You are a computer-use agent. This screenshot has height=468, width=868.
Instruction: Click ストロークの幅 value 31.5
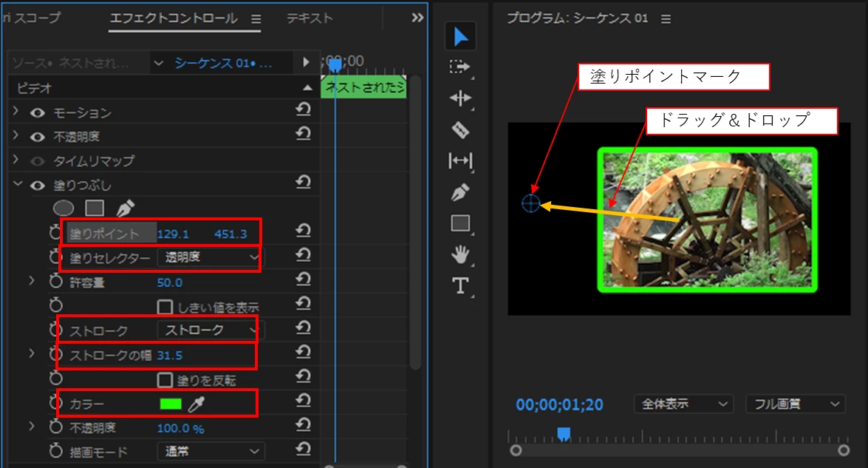tap(169, 356)
